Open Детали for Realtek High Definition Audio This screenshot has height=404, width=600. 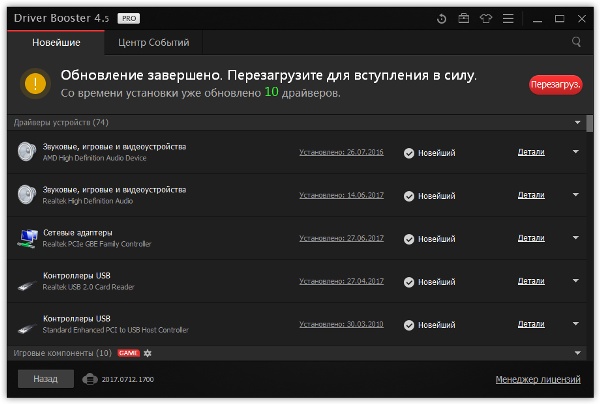pos(531,195)
